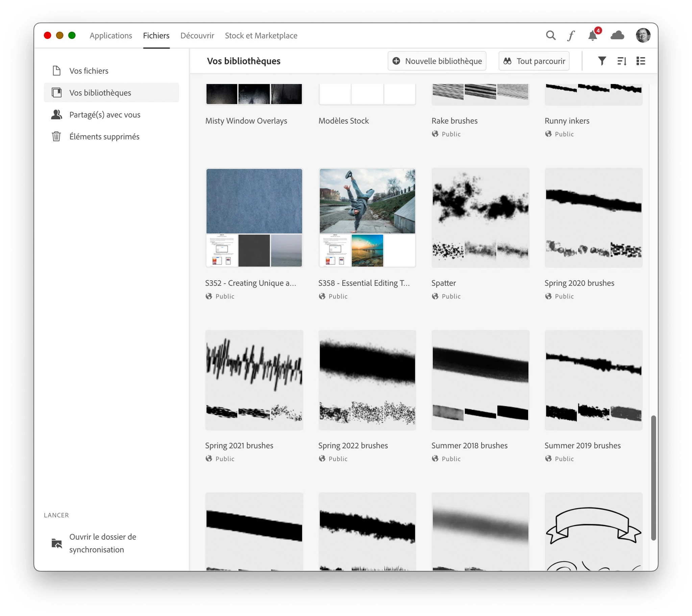Screen dimensions: 692x616
Task: Click the filter funnel icon
Action: click(x=601, y=61)
